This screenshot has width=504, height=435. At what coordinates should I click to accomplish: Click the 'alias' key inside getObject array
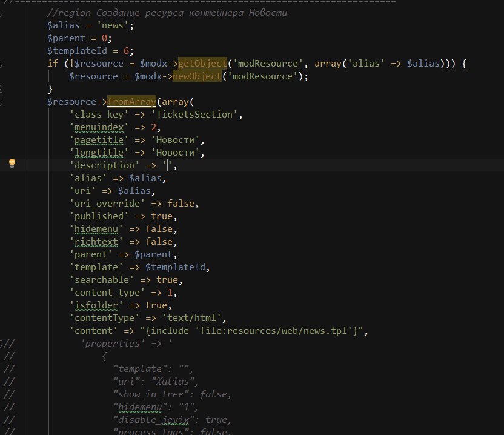point(366,64)
